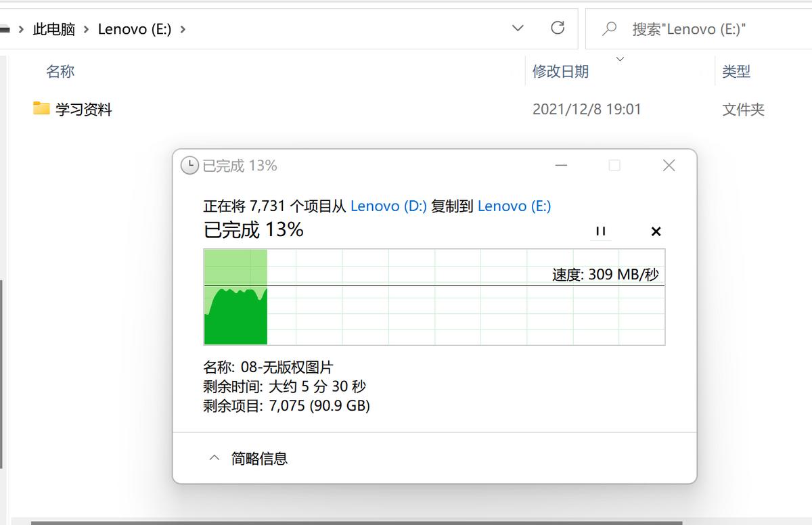Click the refresh icon in address bar
This screenshot has width=812, height=525.
(x=557, y=28)
